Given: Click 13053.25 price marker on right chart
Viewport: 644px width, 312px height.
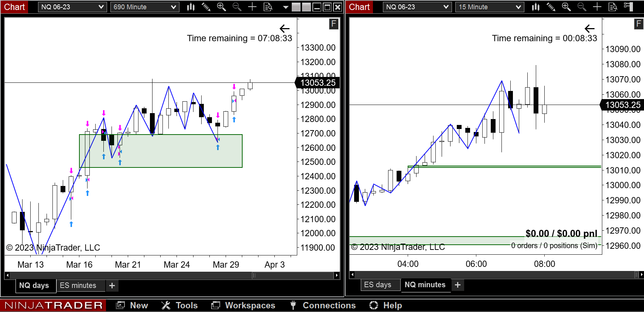Looking at the screenshot, I should click(x=623, y=105).
